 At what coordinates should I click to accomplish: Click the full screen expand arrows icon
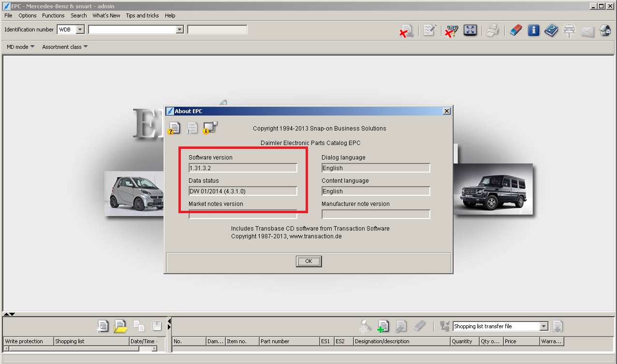click(470, 30)
